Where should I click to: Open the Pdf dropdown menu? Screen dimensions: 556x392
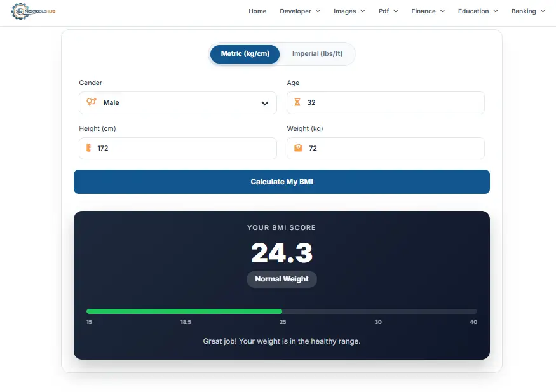388,11
